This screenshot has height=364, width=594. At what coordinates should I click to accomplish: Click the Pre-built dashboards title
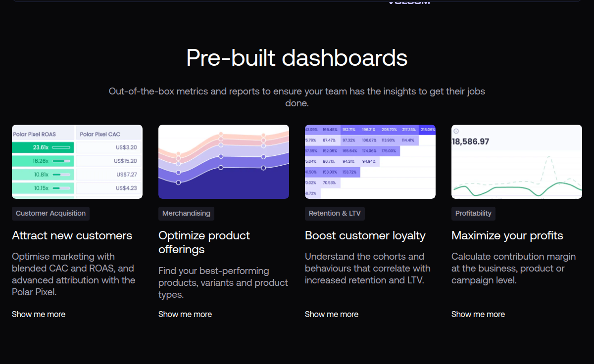point(297,57)
